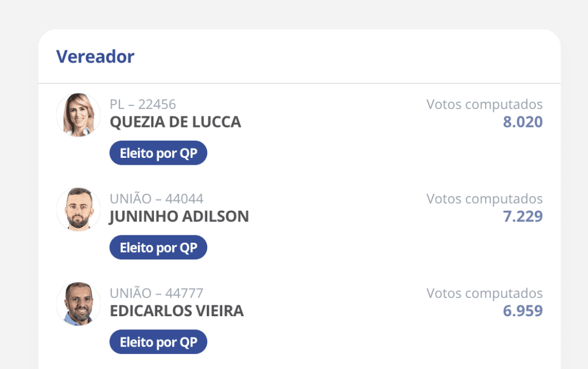Click vote count 8.020
This screenshot has height=369, width=588.
point(523,122)
